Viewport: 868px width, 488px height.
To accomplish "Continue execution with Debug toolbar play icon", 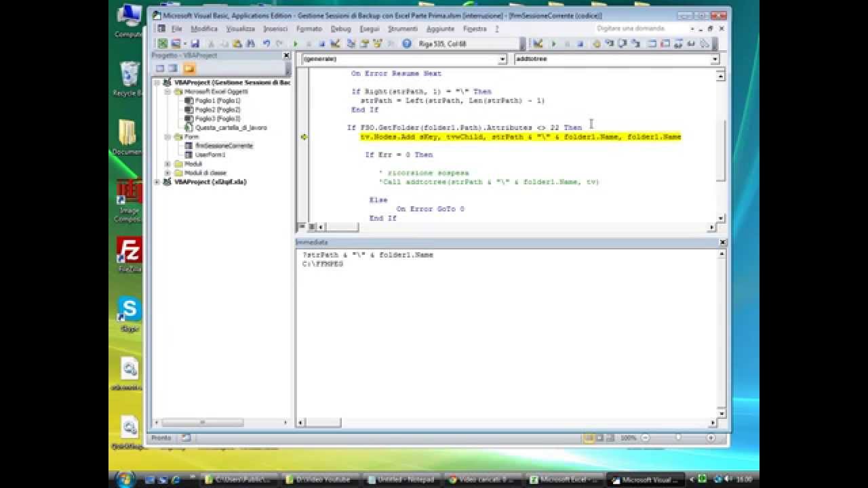I will (554, 43).
